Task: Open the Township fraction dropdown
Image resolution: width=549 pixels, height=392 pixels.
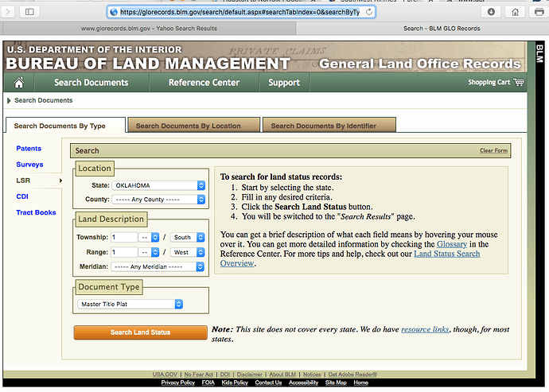Action: [x=149, y=237]
